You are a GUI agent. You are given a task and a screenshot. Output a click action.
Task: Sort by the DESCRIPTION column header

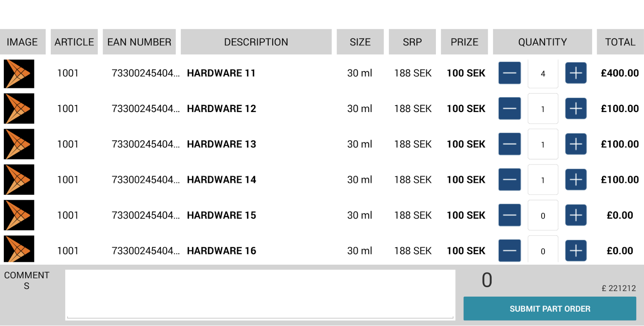[x=256, y=42]
